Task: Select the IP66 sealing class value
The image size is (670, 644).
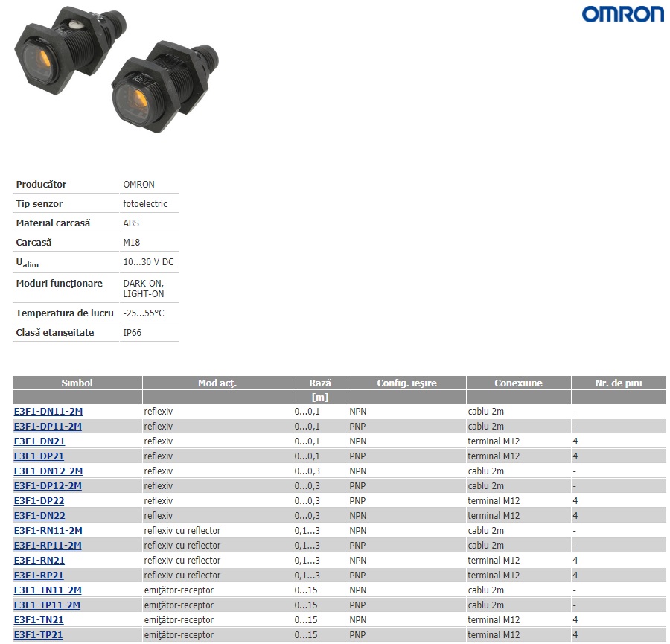Action: point(132,333)
